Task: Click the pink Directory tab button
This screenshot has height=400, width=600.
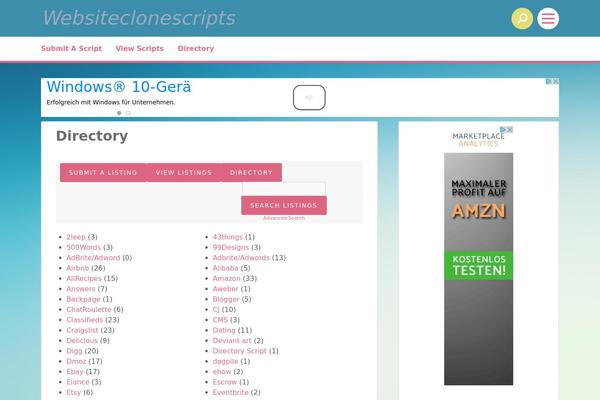Action: 251,173
